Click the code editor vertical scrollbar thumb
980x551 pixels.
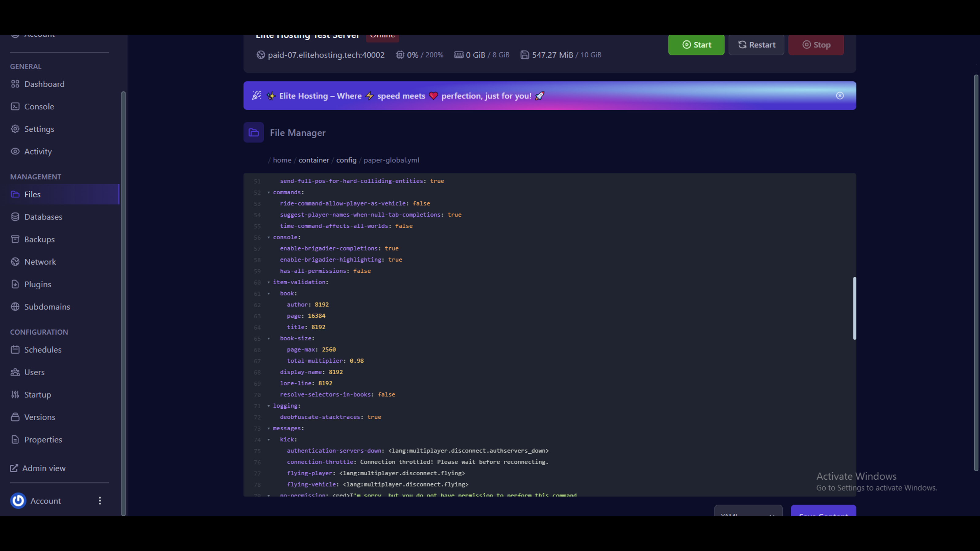(854, 308)
